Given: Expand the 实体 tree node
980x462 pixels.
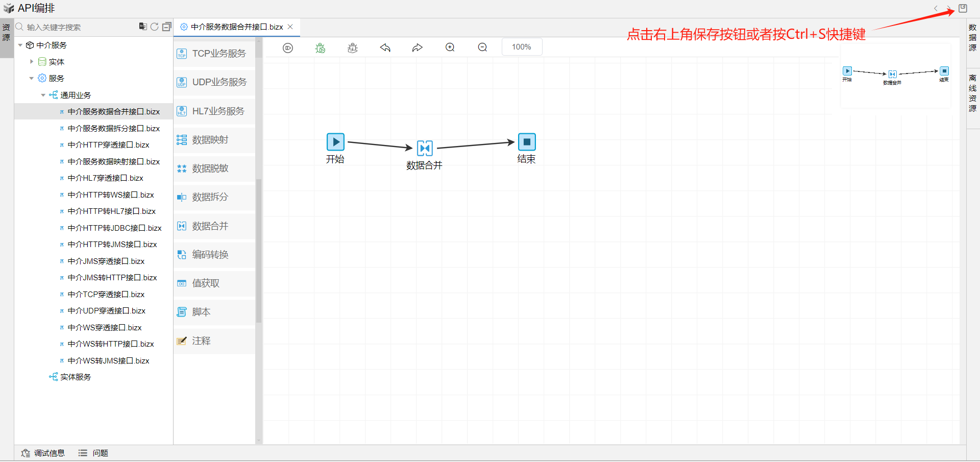Looking at the screenshot, I should (32, 62).
